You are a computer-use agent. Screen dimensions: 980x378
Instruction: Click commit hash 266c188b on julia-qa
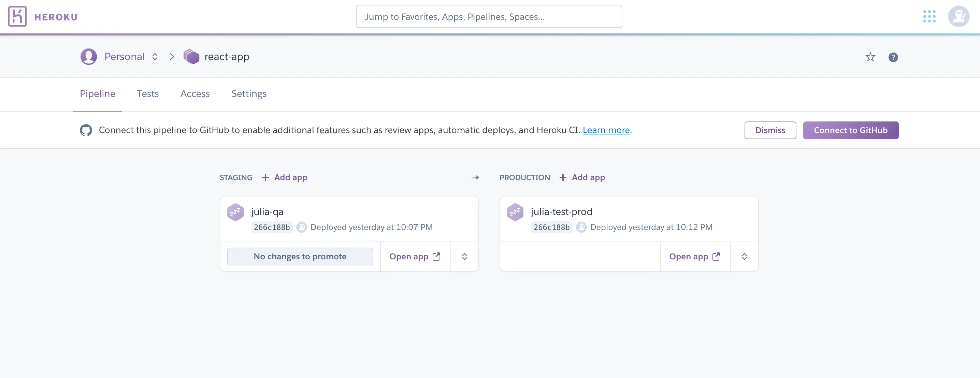point(272,227)
